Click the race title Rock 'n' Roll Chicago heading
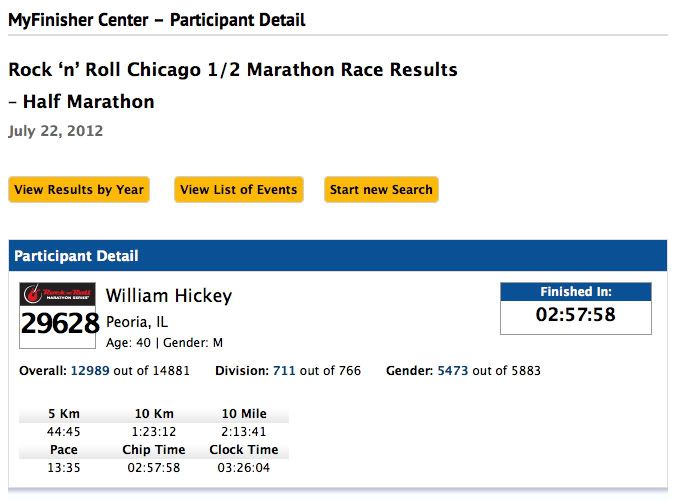Screen dimensions: 678x501 click(233, 70)
